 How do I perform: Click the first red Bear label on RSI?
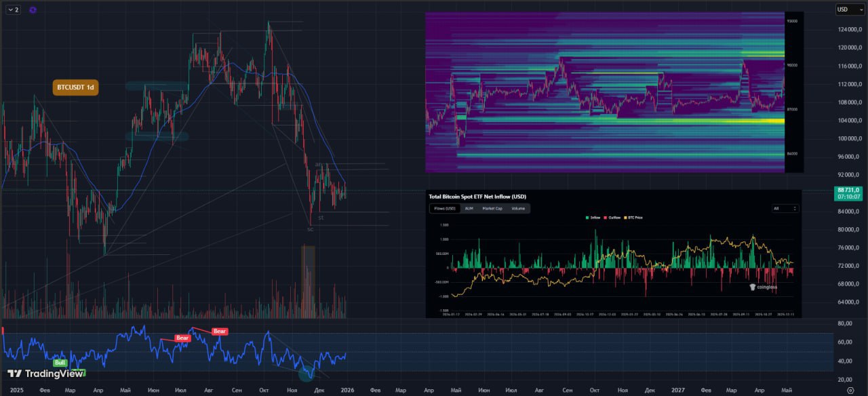(x=182, y=338)
